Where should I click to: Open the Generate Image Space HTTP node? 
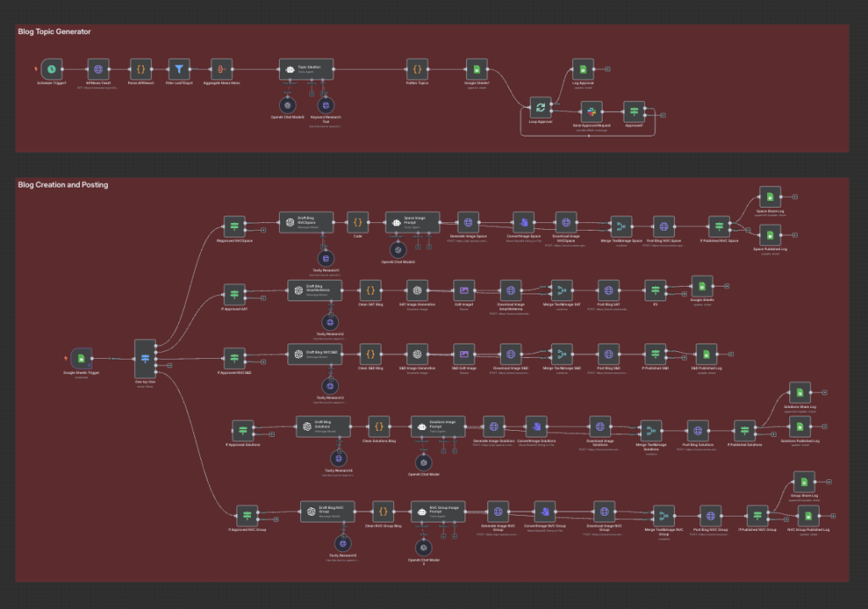(x=468, y=222)
